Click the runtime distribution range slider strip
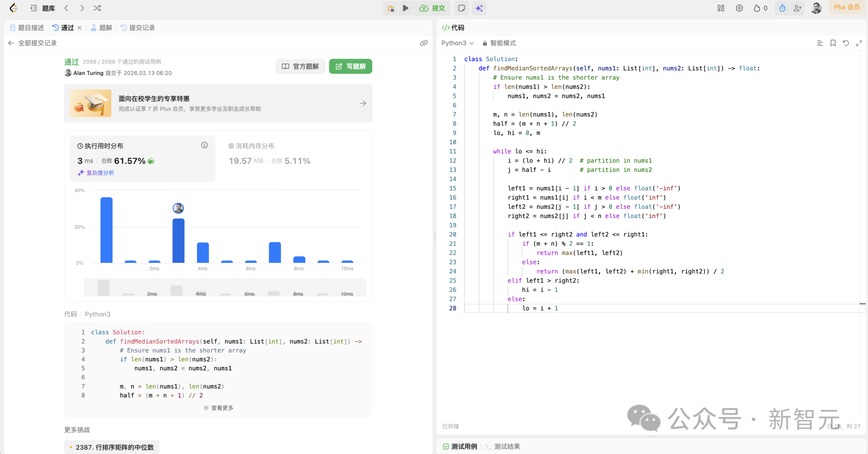Screen dimensions: 868x454 (225, 288)
